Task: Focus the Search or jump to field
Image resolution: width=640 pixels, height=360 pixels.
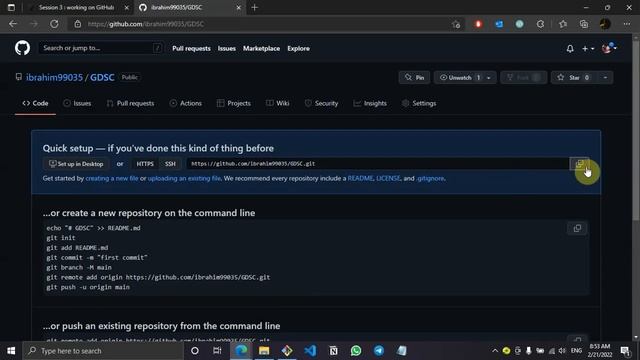Action: [x=101, y=48]
